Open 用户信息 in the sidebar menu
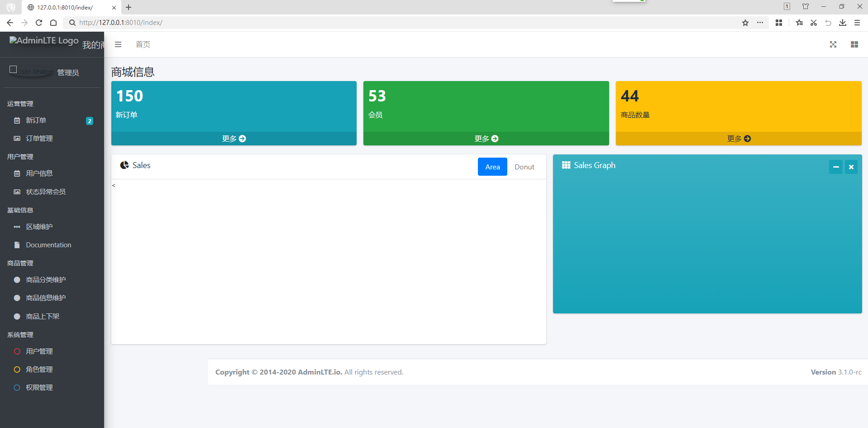868x428 pixels. tap(52, 173)
